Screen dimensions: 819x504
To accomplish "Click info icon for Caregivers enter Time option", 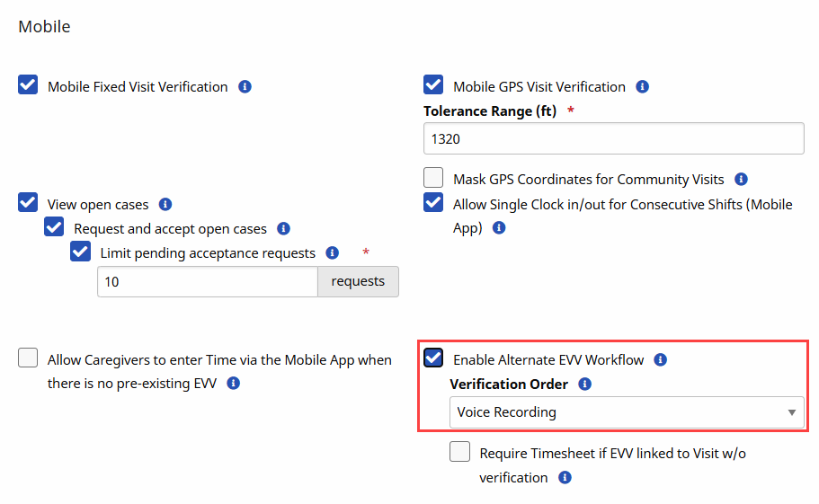I will click(x=234, y=384).
